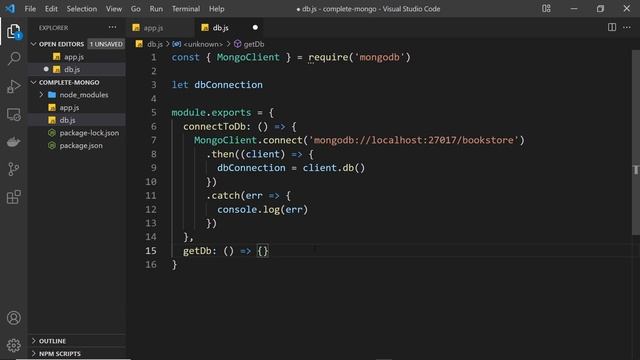Open the Manage settings gear
The width and height of the screenshot is (640, 360).
pyautogui.click(x=13, y=345)
